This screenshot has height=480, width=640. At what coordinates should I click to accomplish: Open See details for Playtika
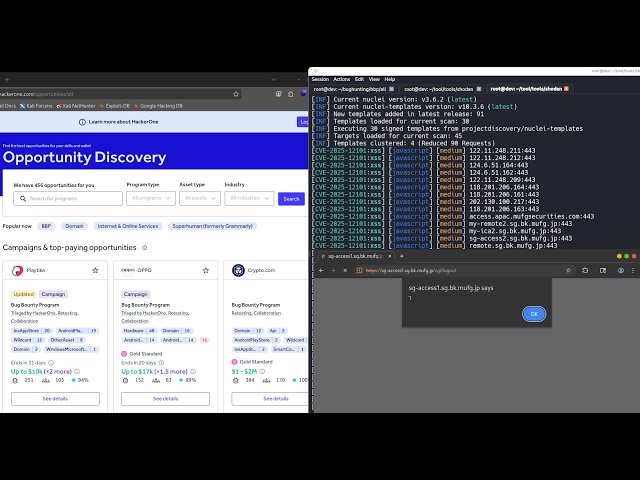pyautogui.click(x=55, y=399)
